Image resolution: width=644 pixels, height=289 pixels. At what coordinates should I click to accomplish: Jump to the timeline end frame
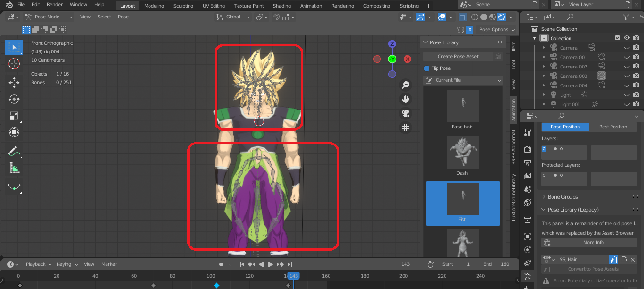click(x=290, y=264)
